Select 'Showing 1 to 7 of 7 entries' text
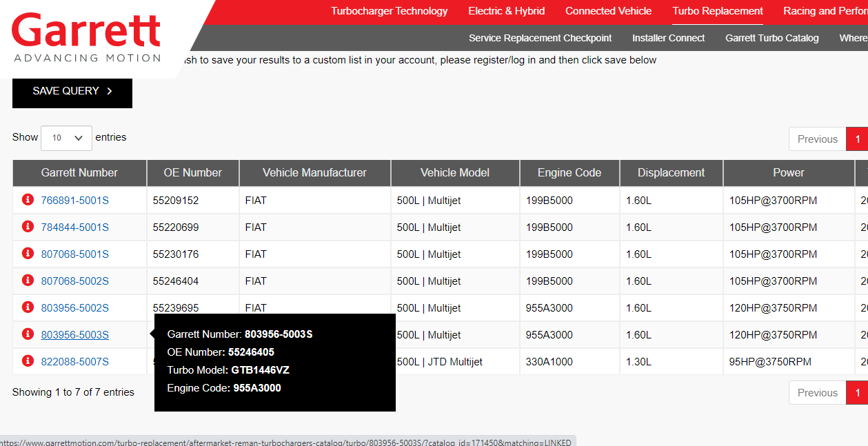 click(x=73, y=392)
